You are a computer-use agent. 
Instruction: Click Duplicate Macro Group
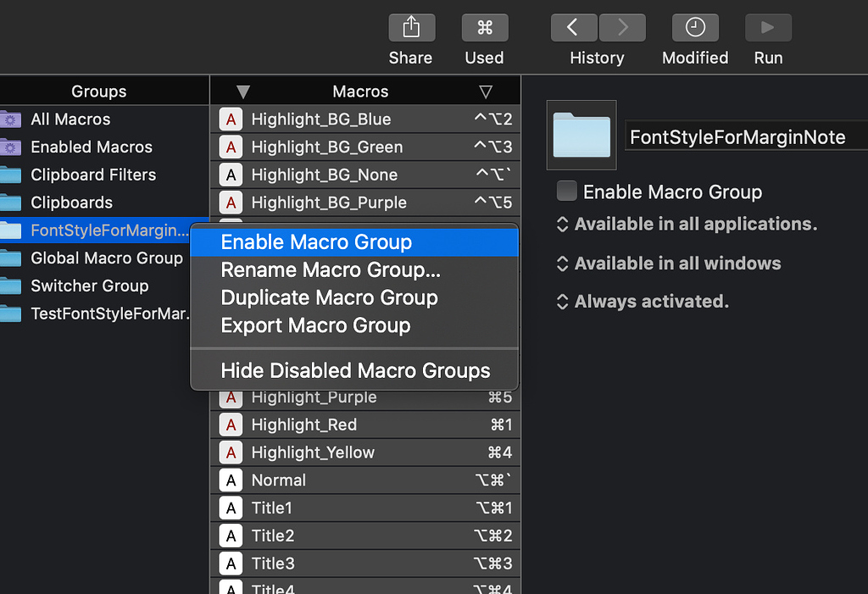tap(329, 297)
